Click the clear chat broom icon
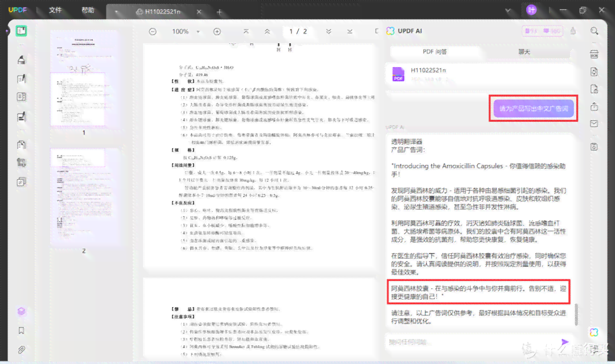615x364 pixels. 573,31
